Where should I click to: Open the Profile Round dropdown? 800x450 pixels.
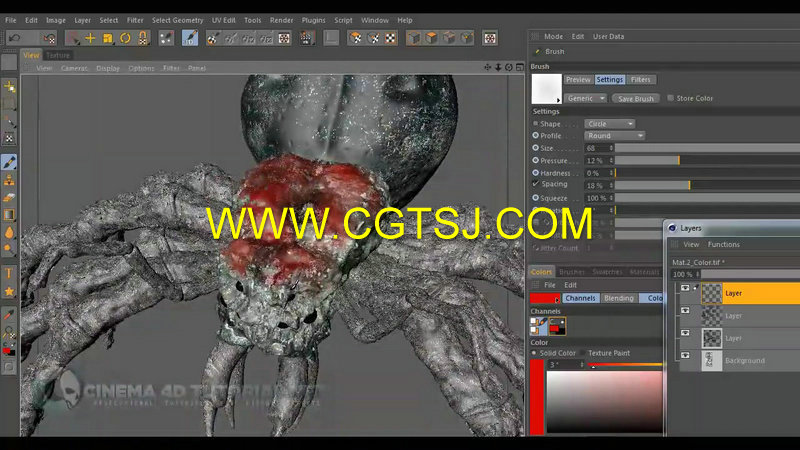click(x=615, y=136)
